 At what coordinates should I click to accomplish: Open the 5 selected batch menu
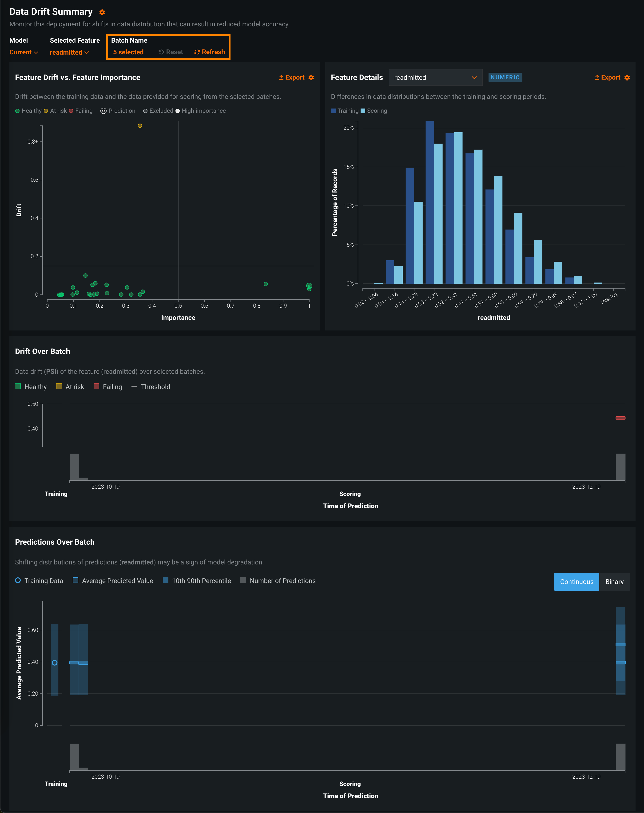[x=128, y=52]
